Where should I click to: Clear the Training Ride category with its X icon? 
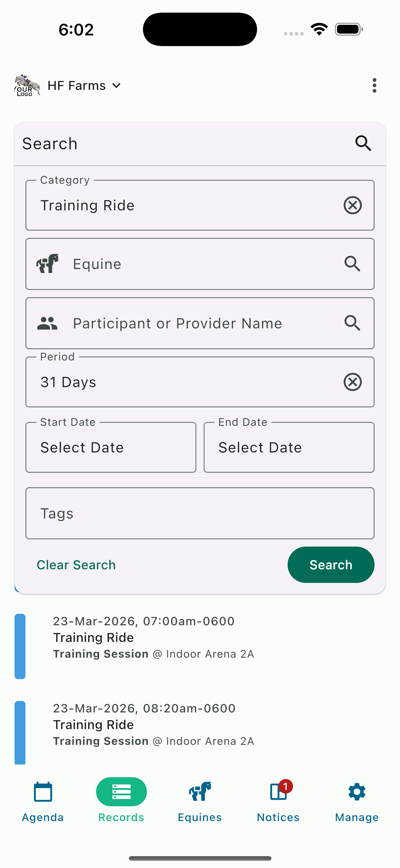(353, 205)
